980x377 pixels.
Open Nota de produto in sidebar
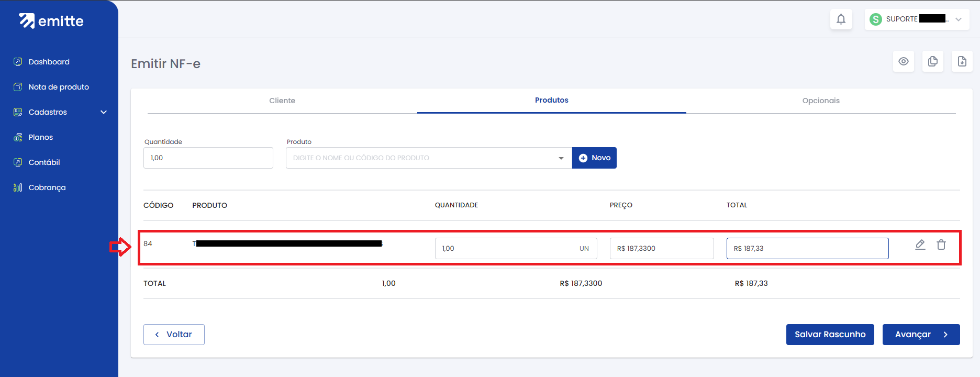coord(58,87)
